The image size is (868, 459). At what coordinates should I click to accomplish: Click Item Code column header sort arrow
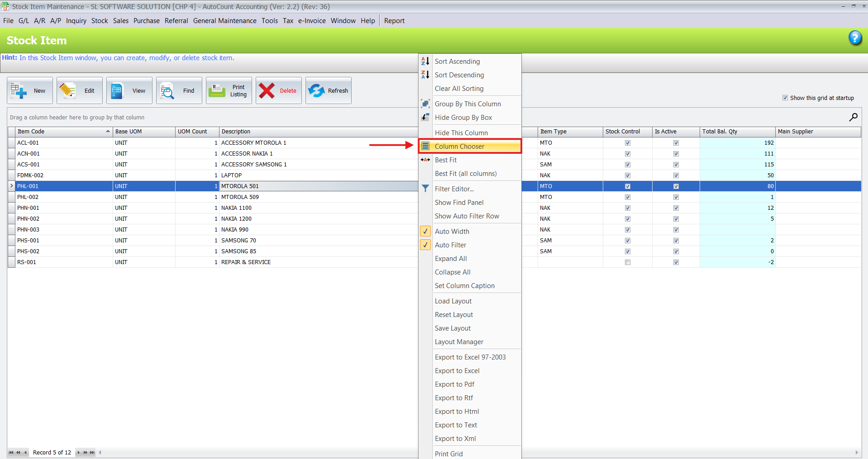[108, 132]
